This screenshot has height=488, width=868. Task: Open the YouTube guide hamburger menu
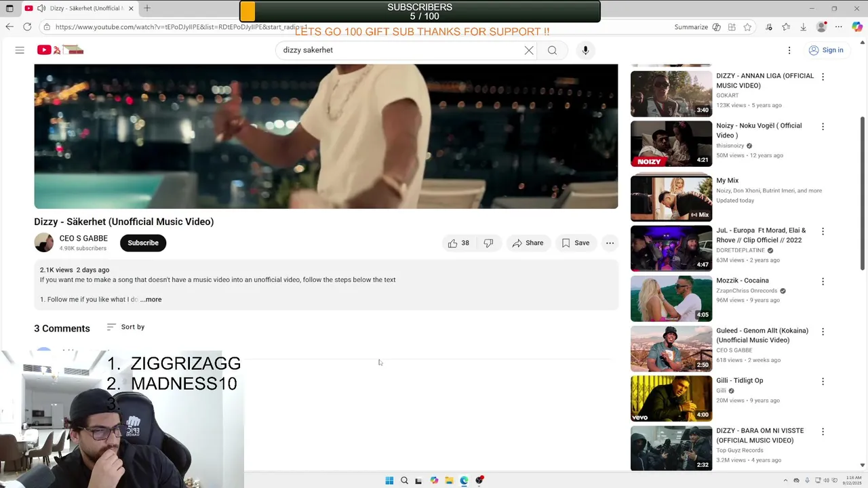(20, 50)
